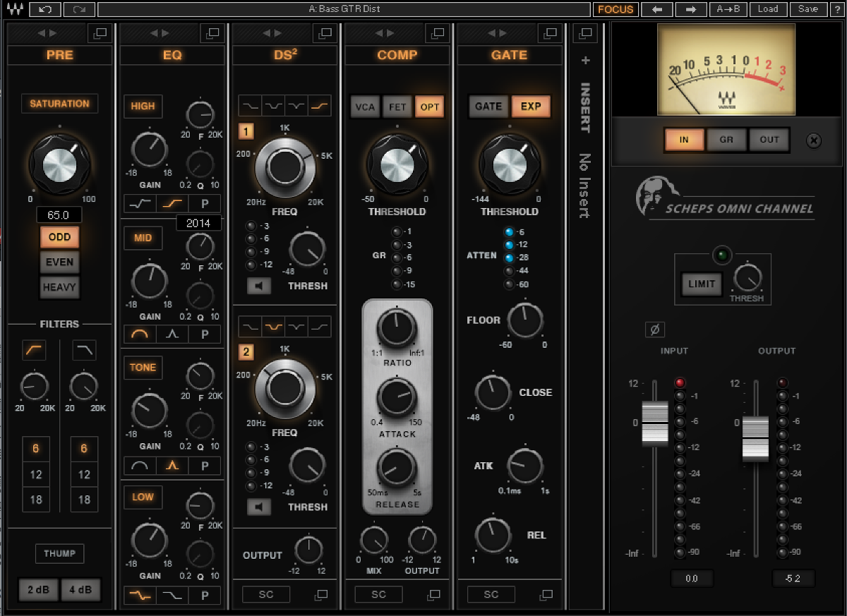Select second filter shape for DS² band 2
The height and width of the screenshot is (616, 847).
[273, 326]
